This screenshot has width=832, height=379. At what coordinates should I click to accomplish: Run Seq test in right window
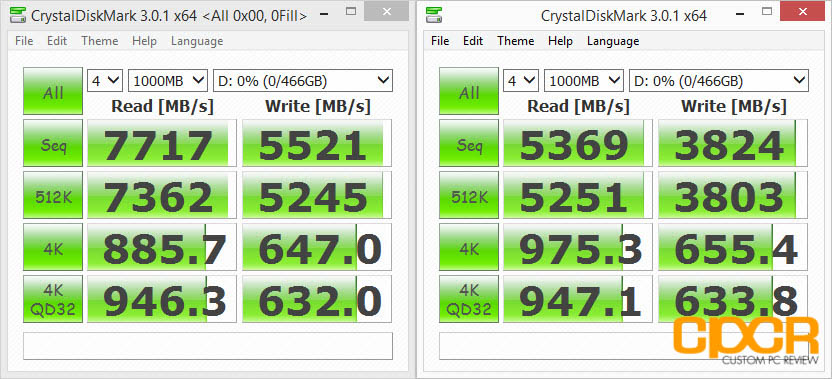click(x=469, y=143)
